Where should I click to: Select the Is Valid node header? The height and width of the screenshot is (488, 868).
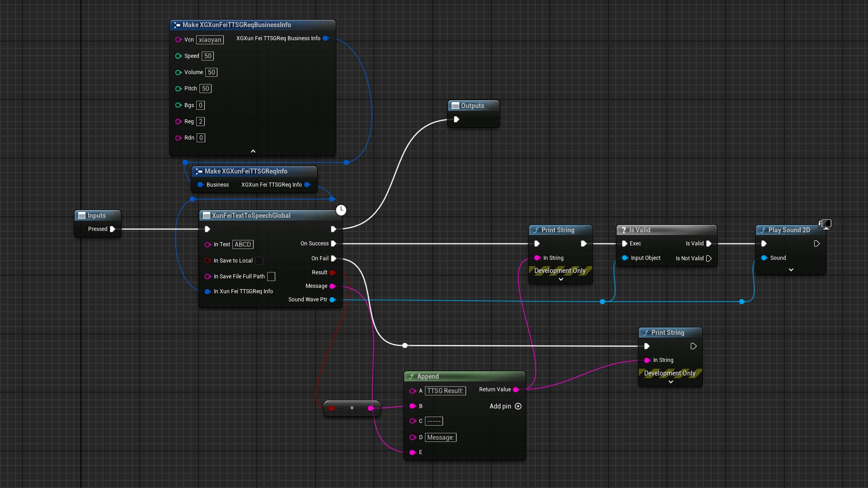[639, 230]
